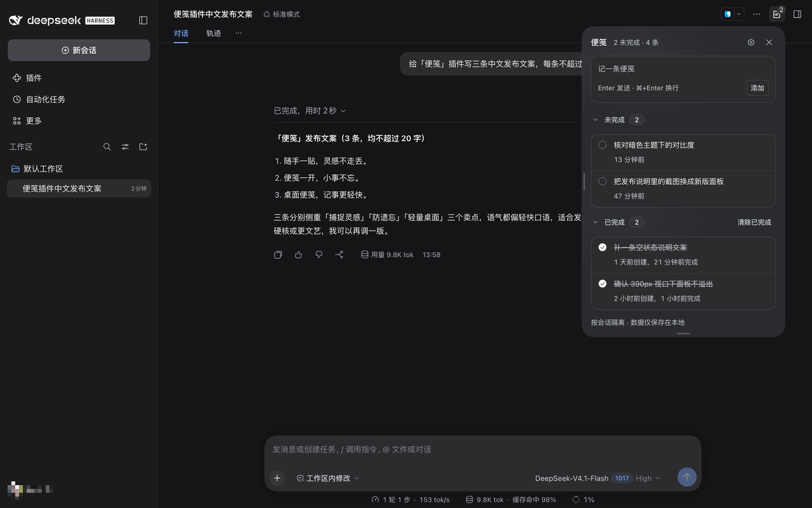812x508 pixels.
Task: Collapse the 已完成 notes section
Action: (595, 222)
